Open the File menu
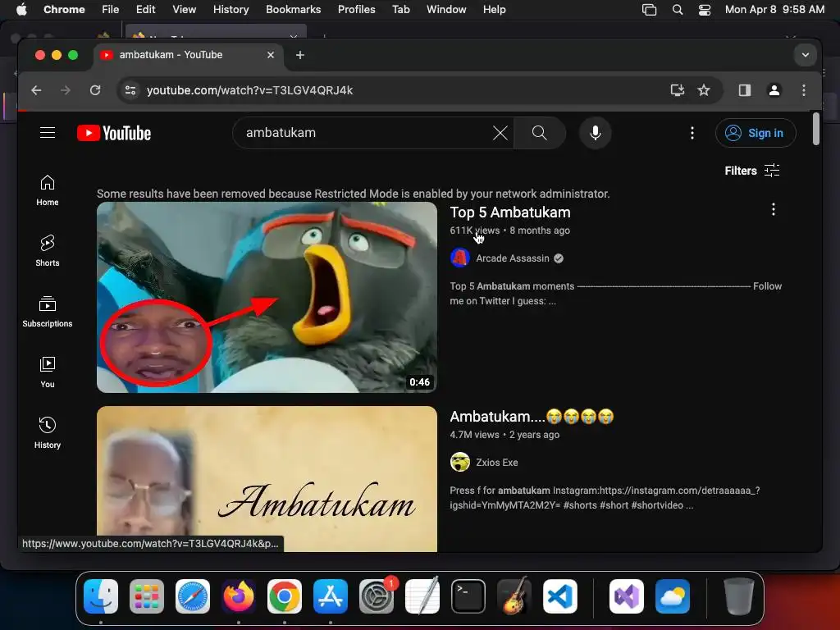 (x=111, y=9)
